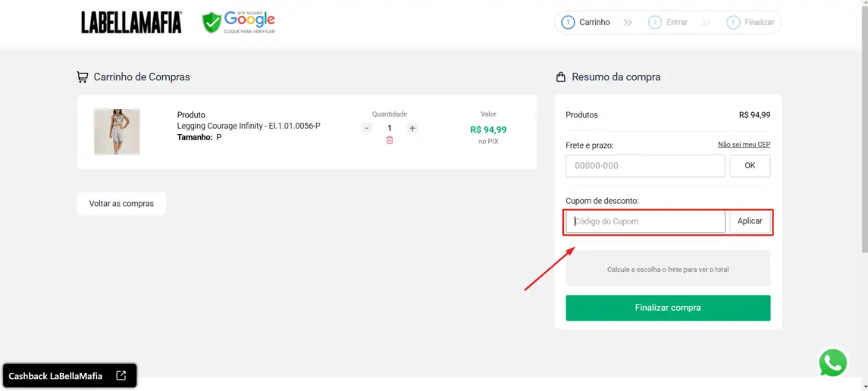Increase quantity with the plus button
868x391 pixels.
click(x=412, y=128)
